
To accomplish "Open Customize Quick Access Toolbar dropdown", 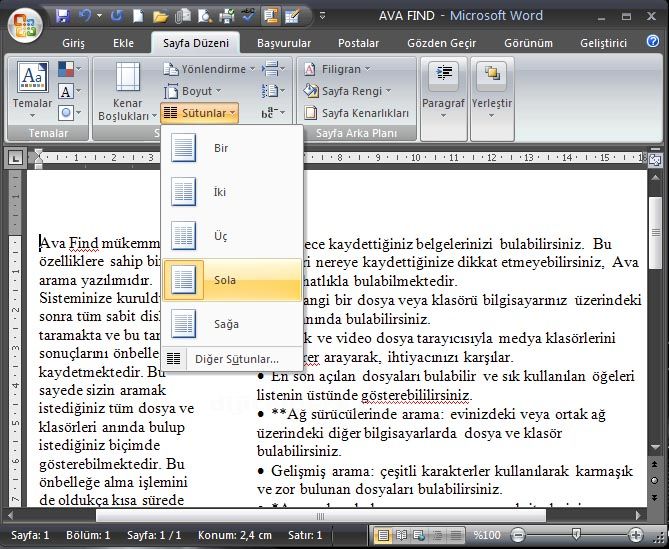I will pyautogui.click(x=323, y=16).
